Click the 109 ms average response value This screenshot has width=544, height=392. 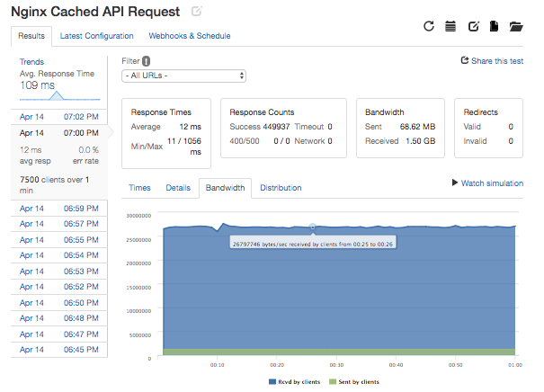tap(38, 85)
